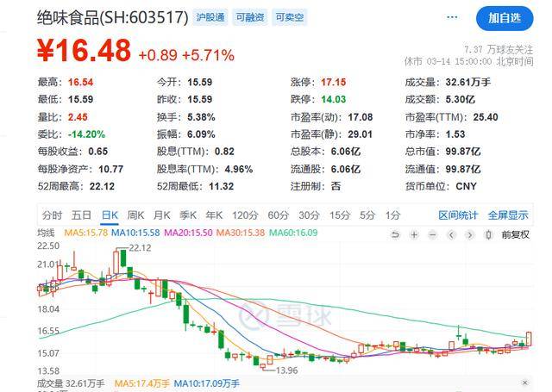Image resolution: width=552 pixels, height=392 pixels.
Task: Select the 月K chart tab
Action: [x=161, y=215]
